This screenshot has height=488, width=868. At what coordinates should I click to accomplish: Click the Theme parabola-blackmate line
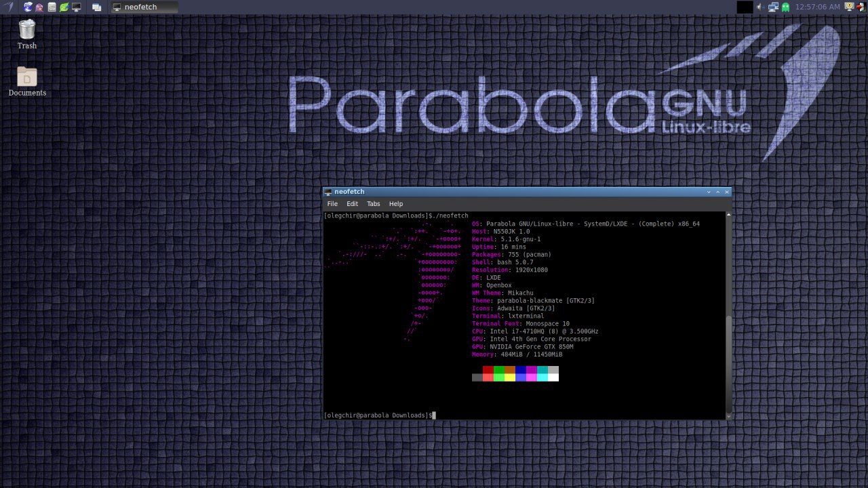click(x=534, y=301)
